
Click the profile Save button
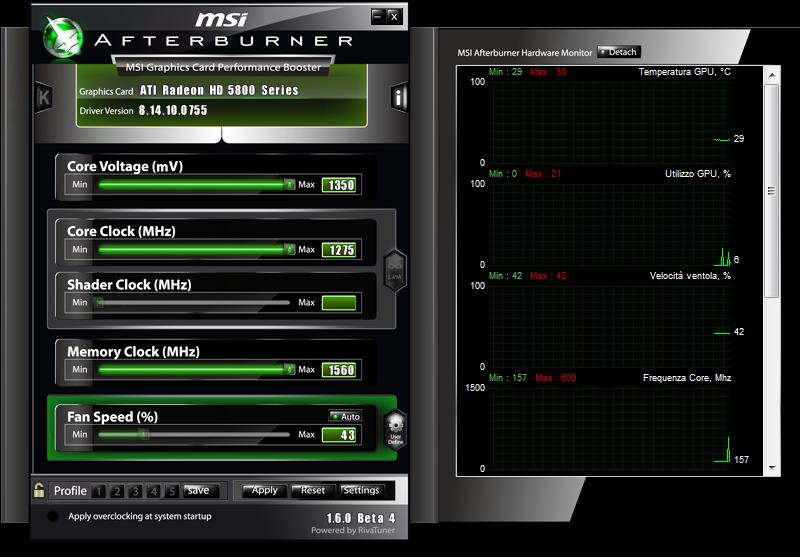[201, 491]
